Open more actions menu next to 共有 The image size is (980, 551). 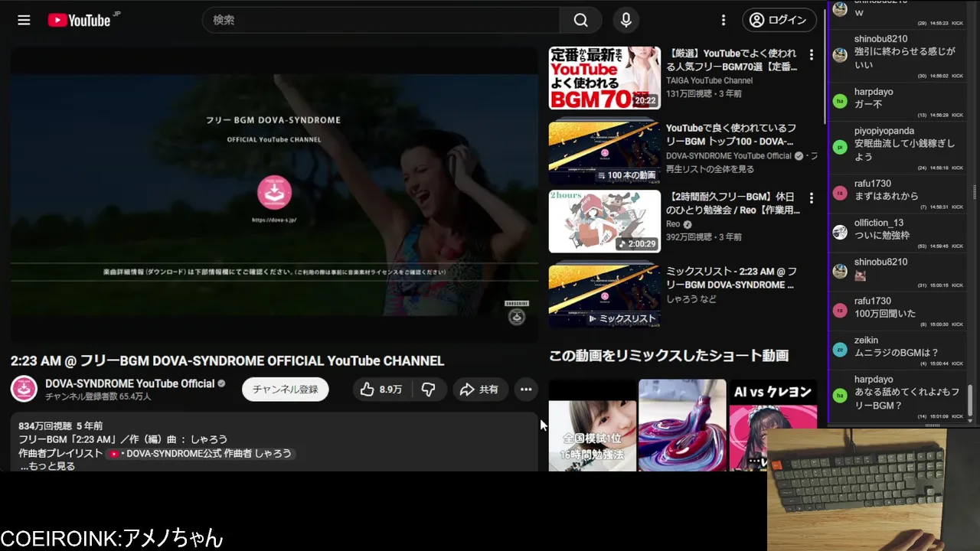[x=526, y=390]
